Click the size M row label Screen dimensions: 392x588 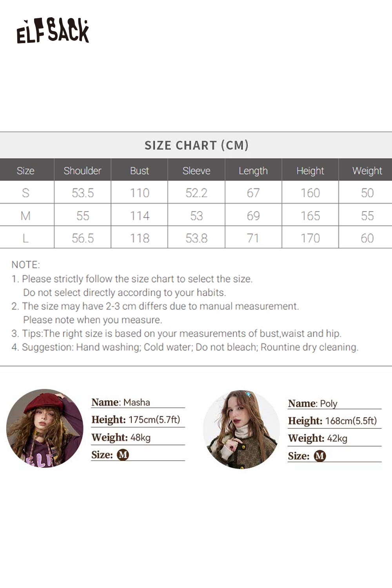tap(25, 216)
